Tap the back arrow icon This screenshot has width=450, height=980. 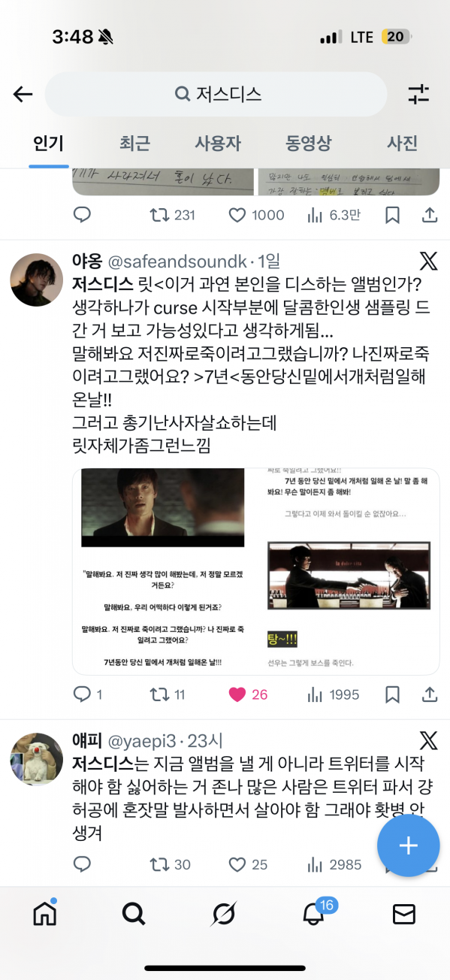pos(23,94)
